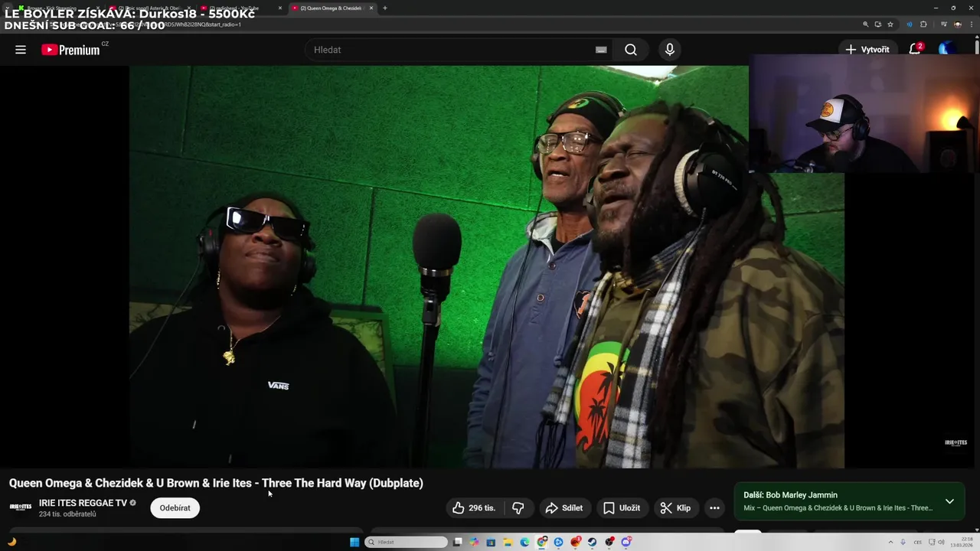Viewport: 980px width, 551px height.
Task: Click the Sdílet share button
Action: pyautogui.click(x=563, y=508)
